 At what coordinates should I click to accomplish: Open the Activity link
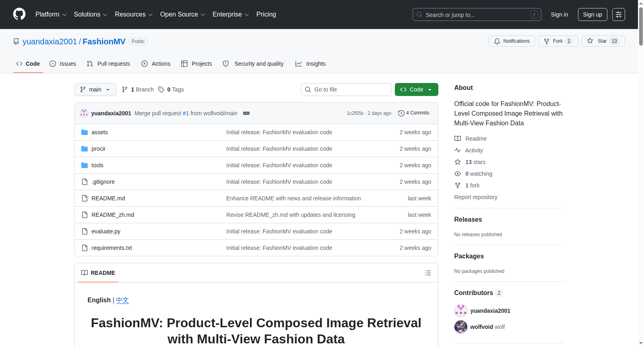pyautogui.click(x=469, y=150)
